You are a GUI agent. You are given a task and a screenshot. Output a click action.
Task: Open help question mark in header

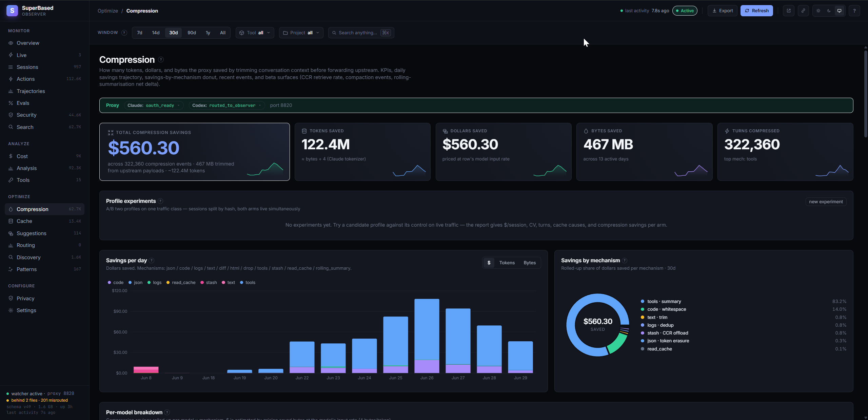pyautogui.click(x=854, y=11)
